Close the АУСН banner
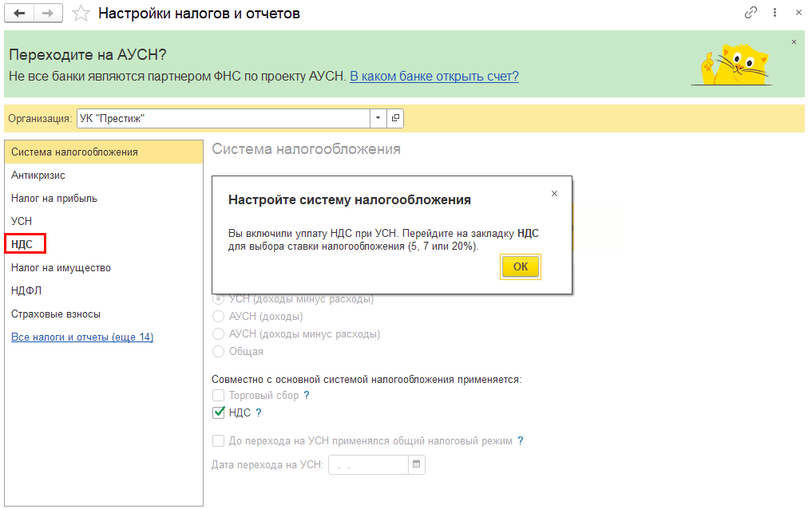This screenshot has width=812, height=509. click(794, 41)
